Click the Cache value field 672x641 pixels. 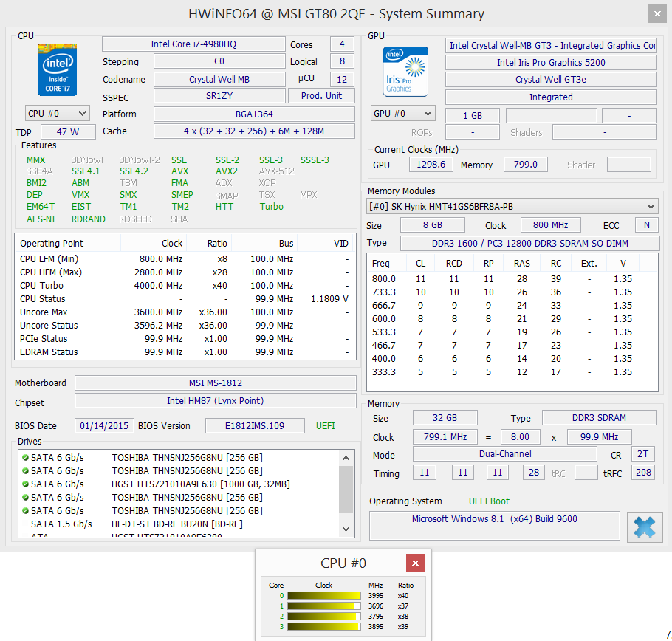(254, 131)
